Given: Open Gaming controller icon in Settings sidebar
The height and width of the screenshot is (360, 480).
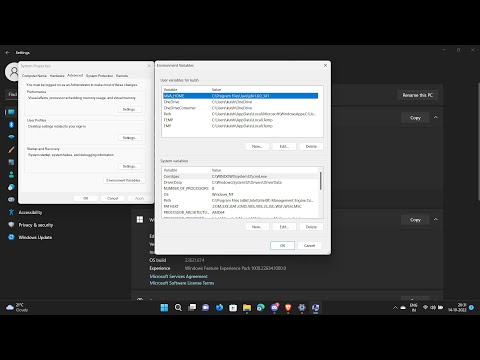Looking at the screenshot, I should click(x=11, y=199).
